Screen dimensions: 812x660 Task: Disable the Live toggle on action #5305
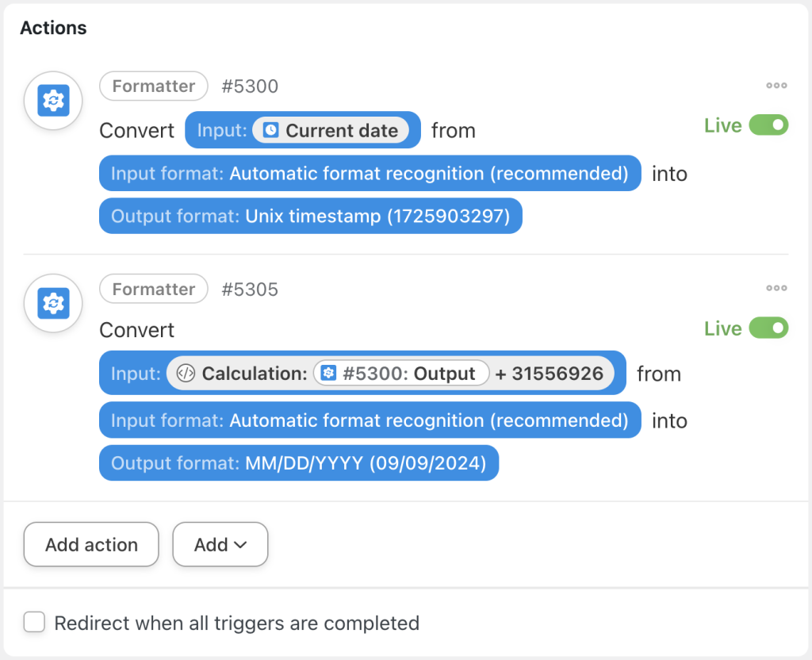[x=770, y=328]
